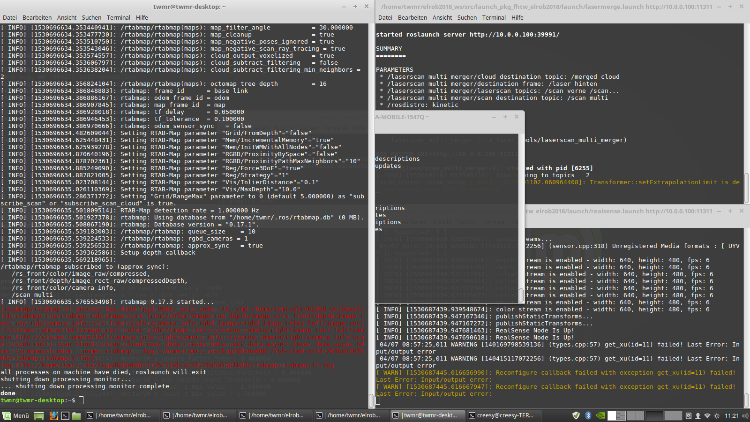Click the green shield update manager tray icon

[578, 414]
